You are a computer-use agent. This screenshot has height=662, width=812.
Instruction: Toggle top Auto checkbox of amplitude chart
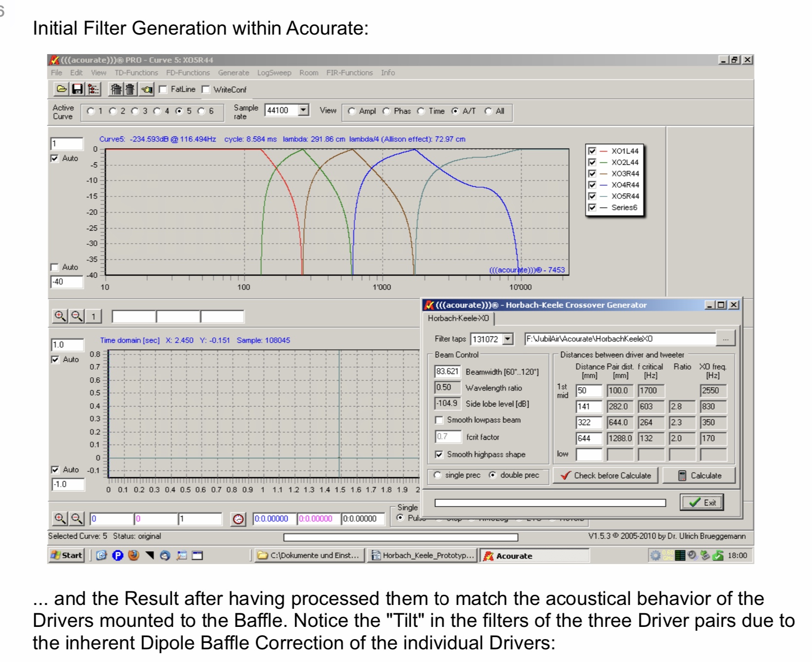tap(55, 158)
